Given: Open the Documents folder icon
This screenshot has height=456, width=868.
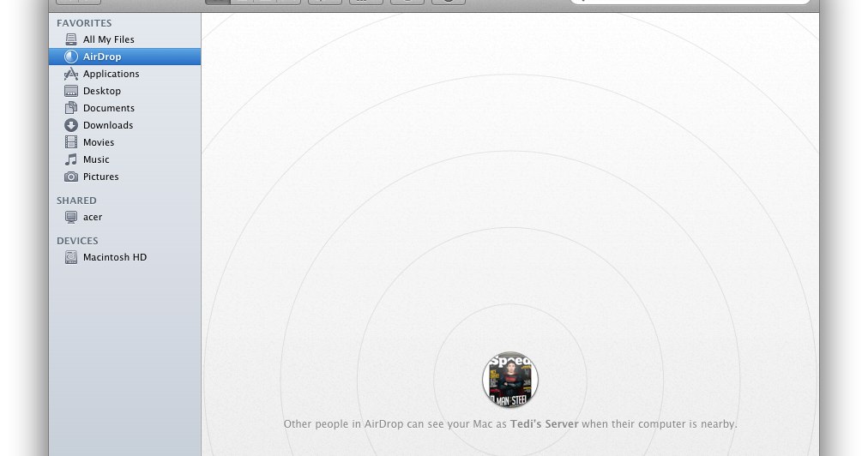Looking at the screenshot, I should 71,108.
